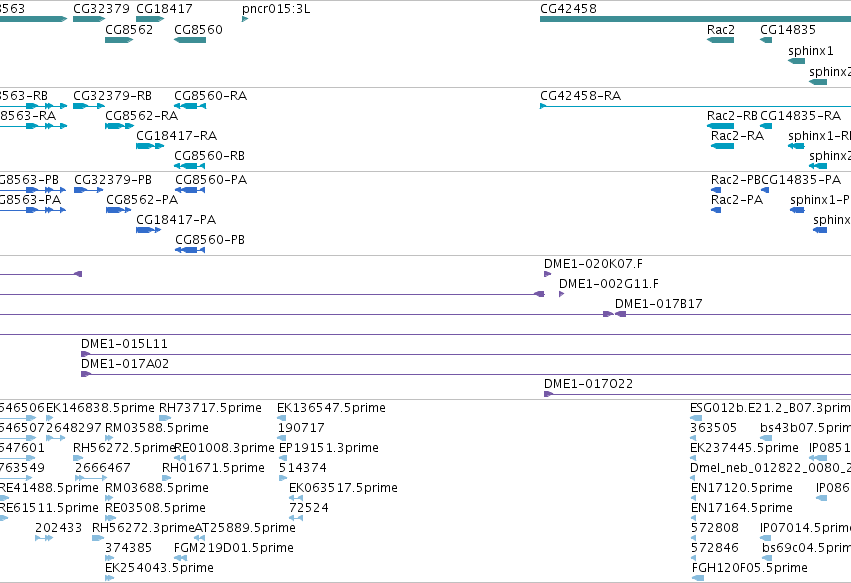
Task: Select the CG8560 gene glyph
Action: (x=190, y=40)
